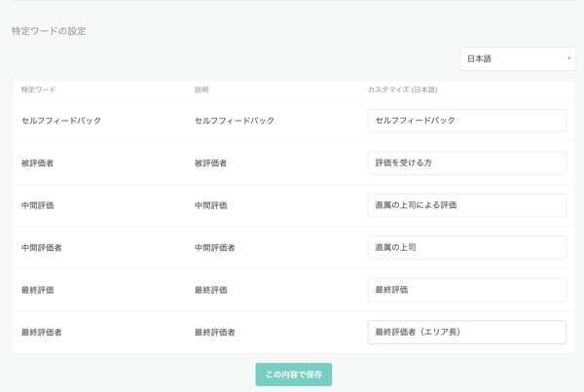Click the 最終評価 customize text field

[x=466, y=290]
